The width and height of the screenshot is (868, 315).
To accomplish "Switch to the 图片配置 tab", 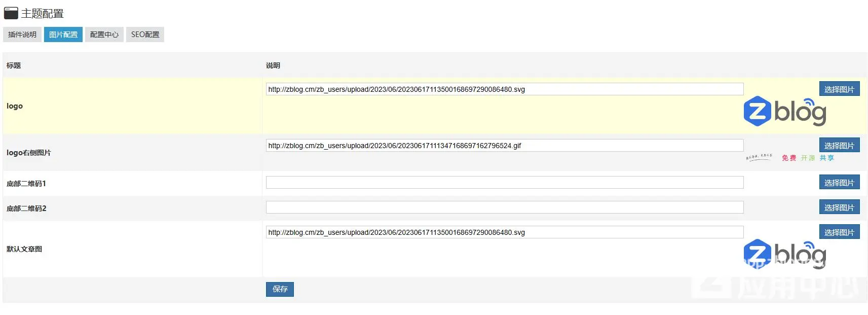I will pos(63,34).
